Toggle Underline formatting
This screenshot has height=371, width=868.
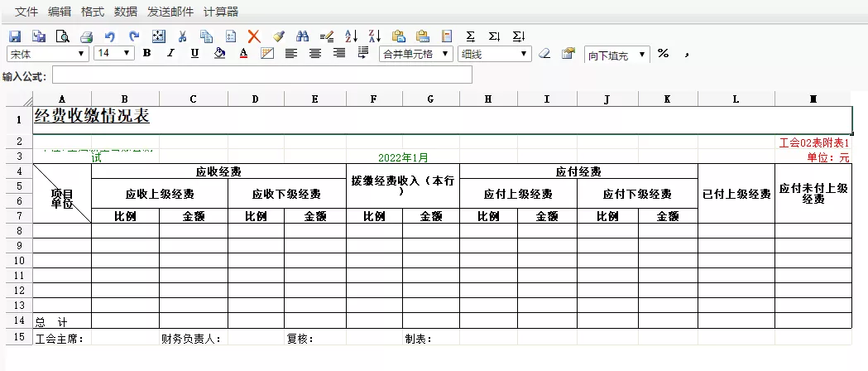point(194,54)
